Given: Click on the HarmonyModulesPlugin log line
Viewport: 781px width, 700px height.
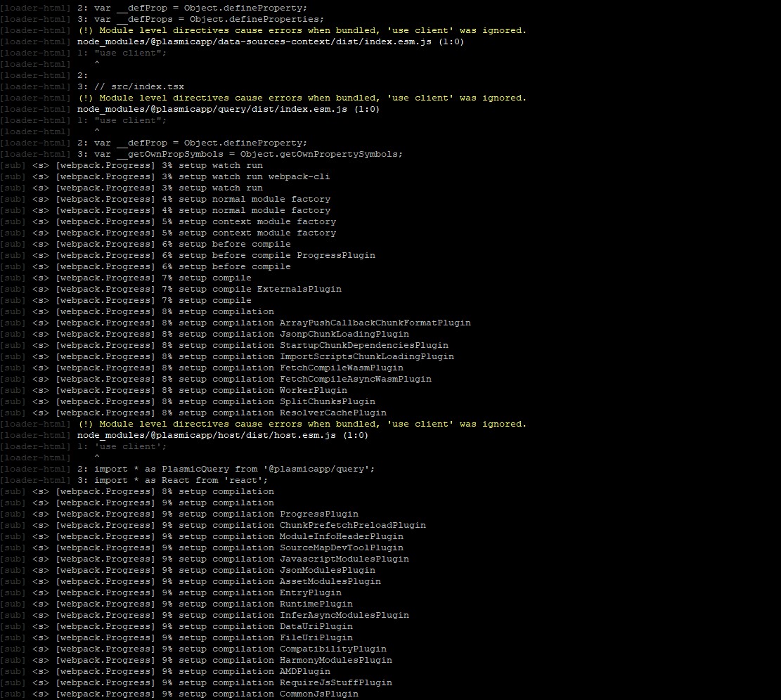Looking at the screenshot, I should (335, 660).
